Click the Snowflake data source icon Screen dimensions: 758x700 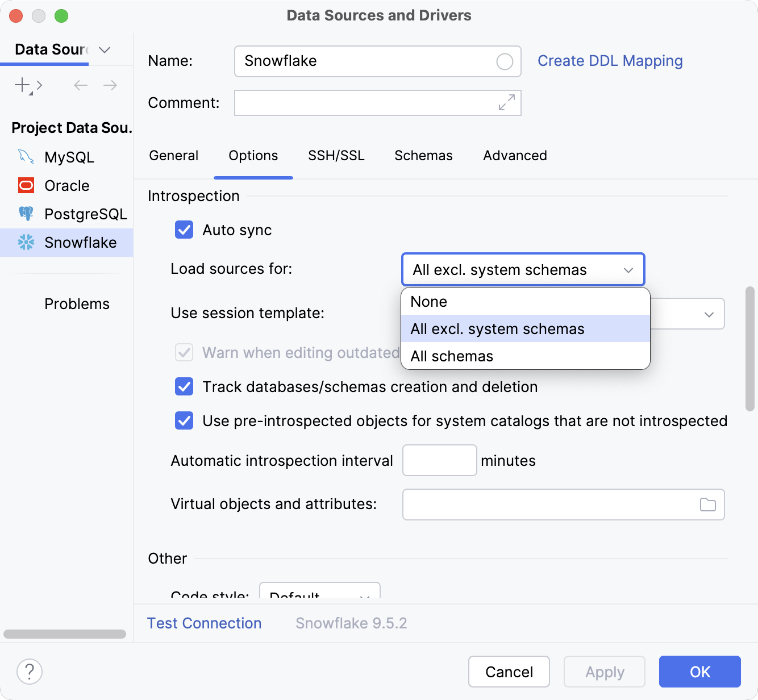(25, 243)
